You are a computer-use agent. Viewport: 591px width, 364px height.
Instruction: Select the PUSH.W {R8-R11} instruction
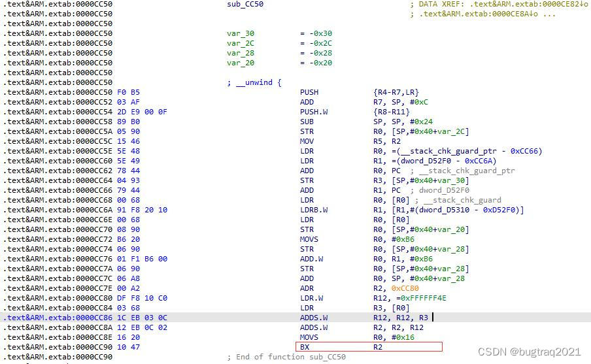355,112
